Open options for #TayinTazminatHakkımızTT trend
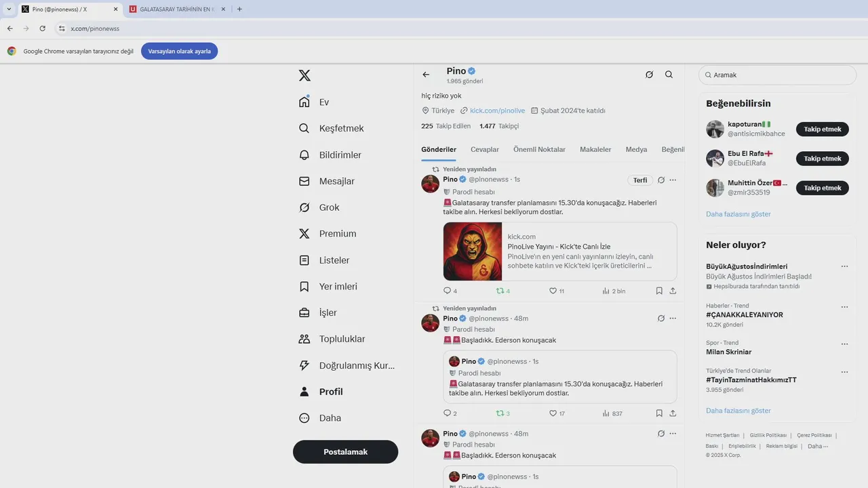 click(x=844, y=372)
